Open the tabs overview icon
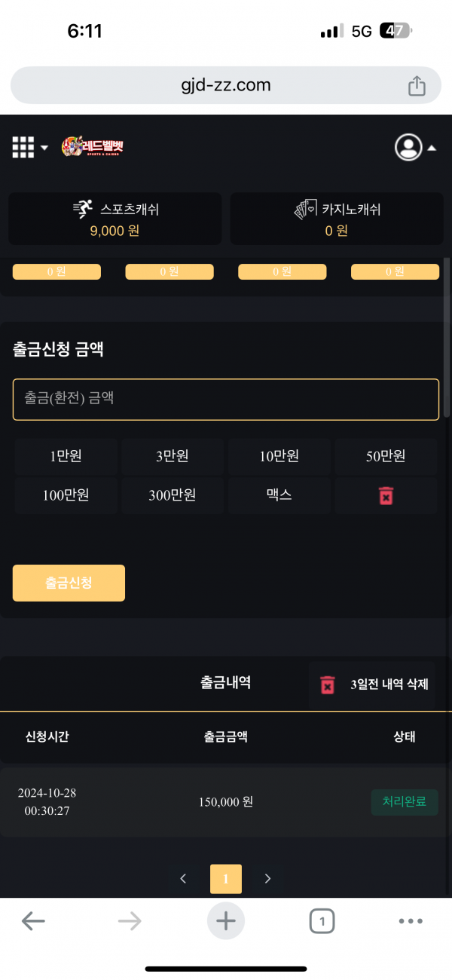Screen dimensions: 452x980 coord(322,920)
